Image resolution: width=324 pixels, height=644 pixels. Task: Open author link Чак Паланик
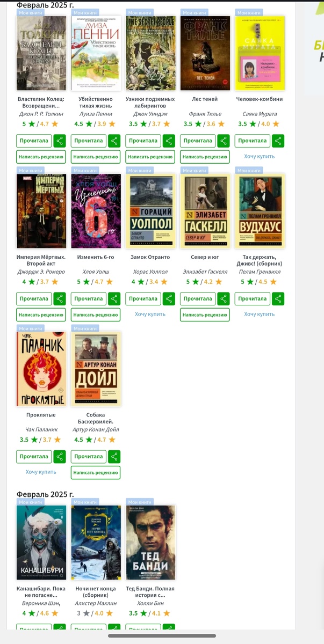point(41,429)
